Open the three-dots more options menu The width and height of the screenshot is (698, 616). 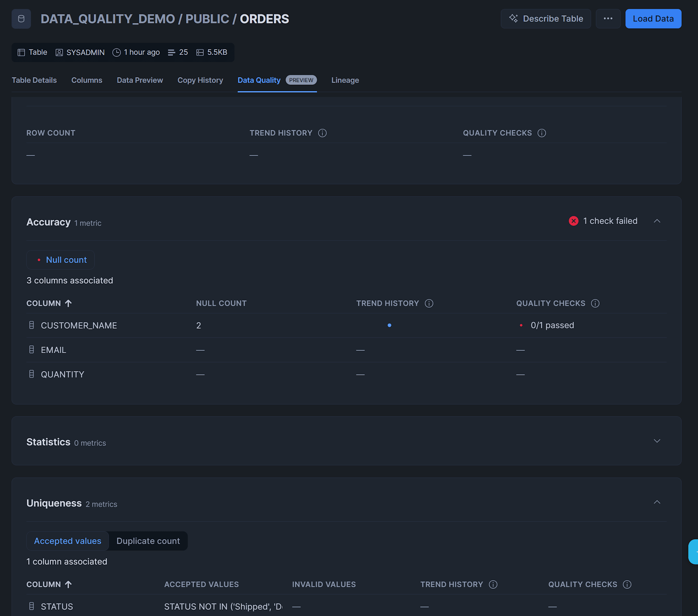(608, 19)
